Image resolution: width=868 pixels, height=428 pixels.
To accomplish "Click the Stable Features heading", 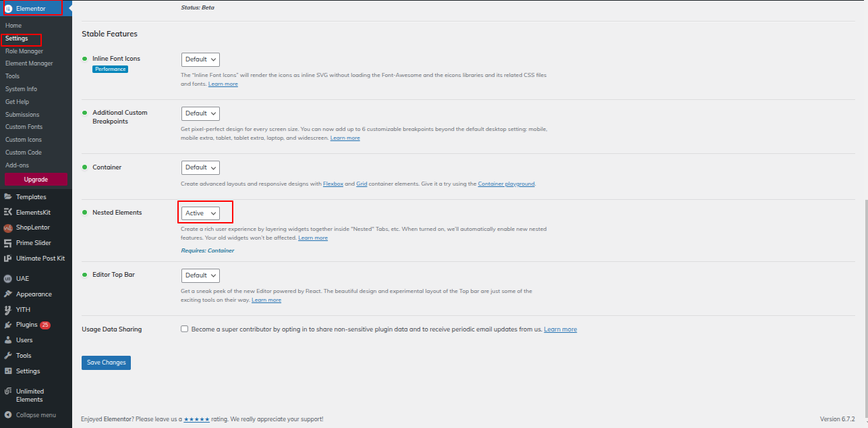I will click(109, 34).
